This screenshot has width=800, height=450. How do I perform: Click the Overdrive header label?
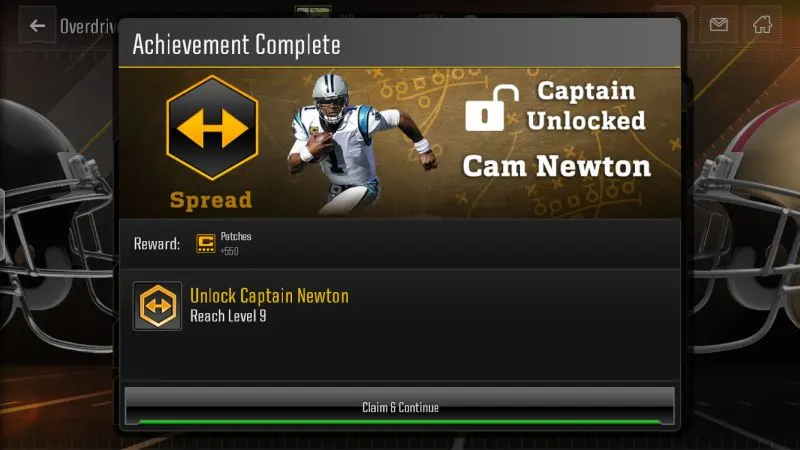click(x=89, y=26)
